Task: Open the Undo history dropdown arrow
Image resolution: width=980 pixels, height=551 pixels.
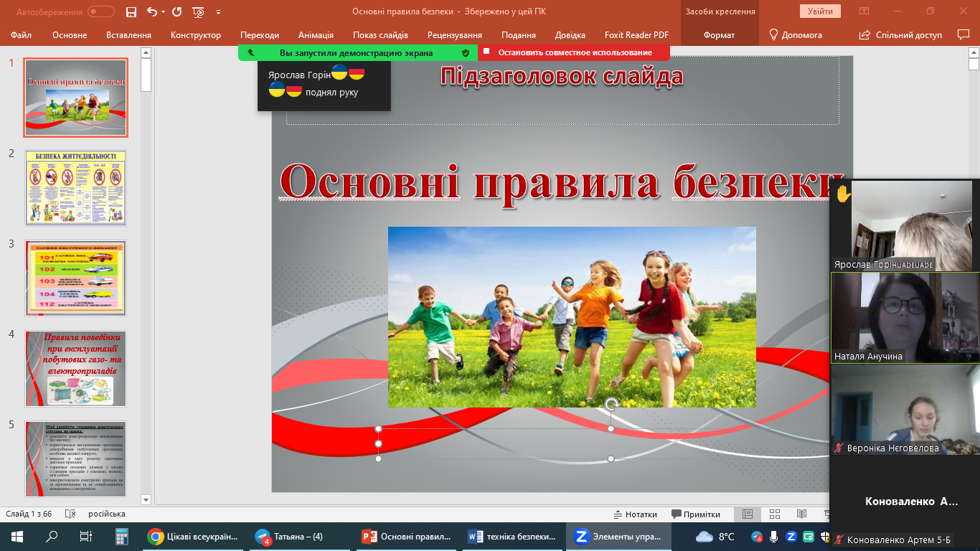Action: [163, 12]
